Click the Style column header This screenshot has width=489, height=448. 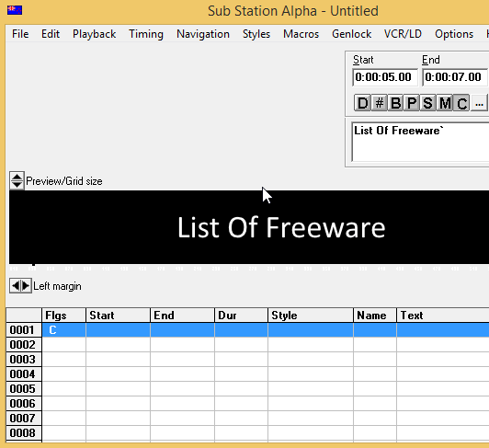click(x=311, y=316)
